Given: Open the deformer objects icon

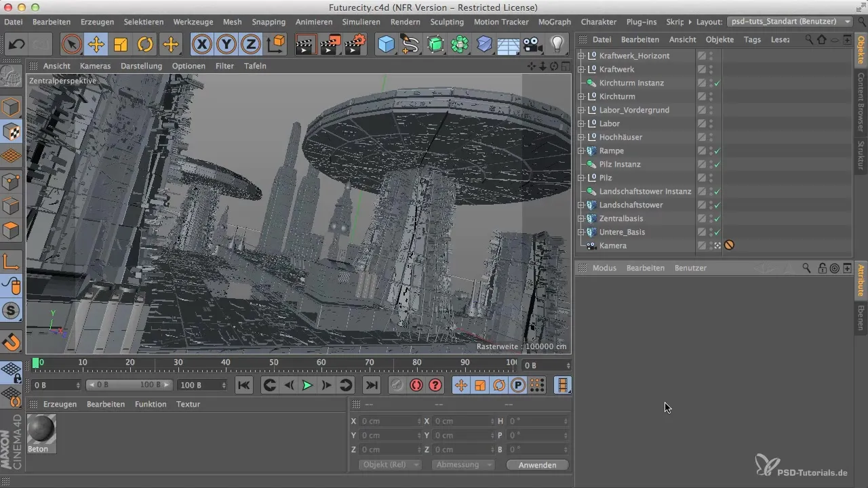Looking at the screenshot, I should tap(484, 45).
